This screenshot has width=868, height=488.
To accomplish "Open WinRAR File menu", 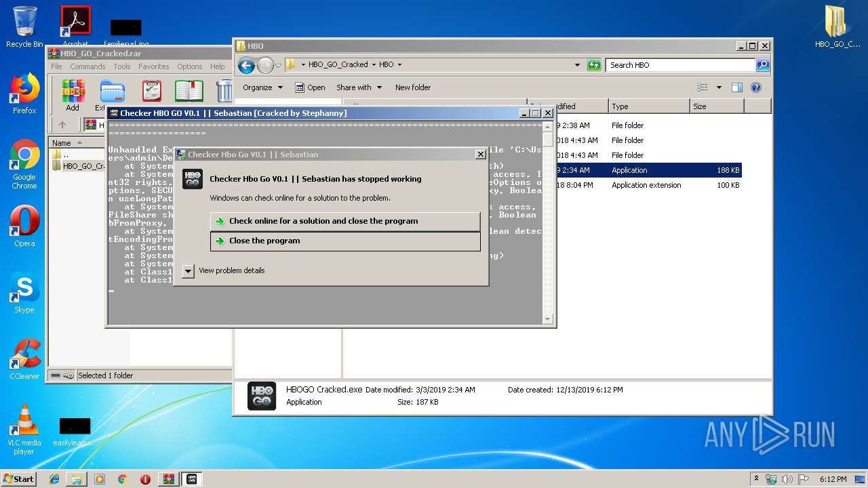I will click(56, 66).
